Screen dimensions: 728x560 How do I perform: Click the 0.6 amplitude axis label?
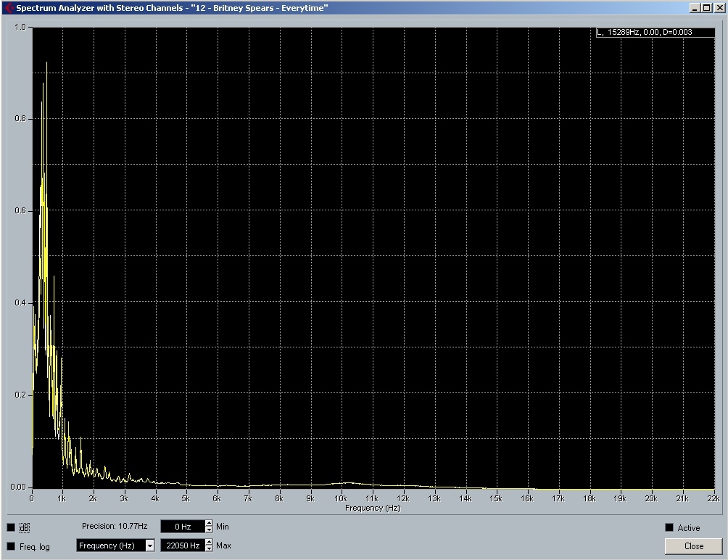click(x=20, y=210)
